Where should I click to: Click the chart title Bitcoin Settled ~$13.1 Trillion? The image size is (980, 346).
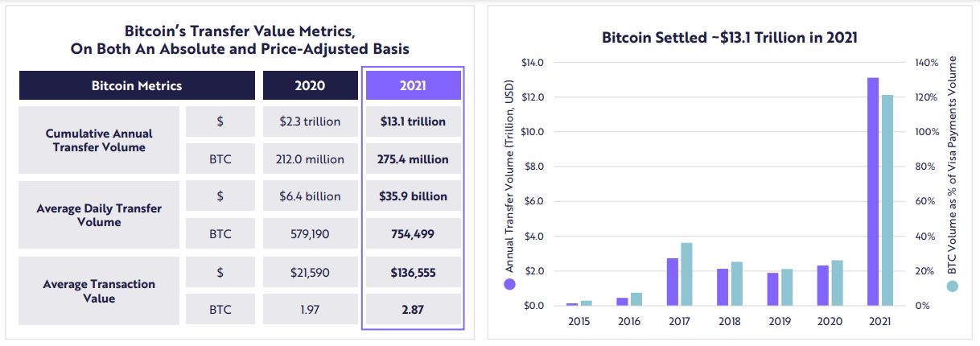pos(729,38)
